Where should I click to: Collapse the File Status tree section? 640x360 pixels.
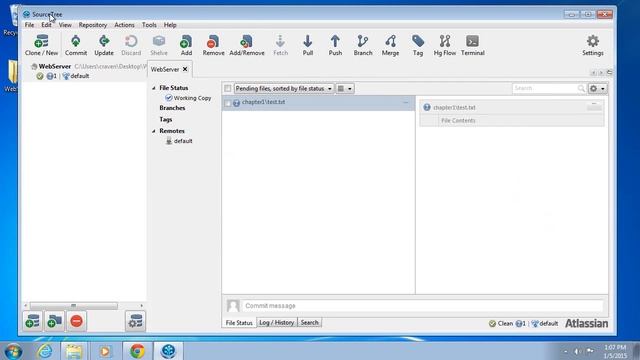pyautogui.click(x=154, y=88)
